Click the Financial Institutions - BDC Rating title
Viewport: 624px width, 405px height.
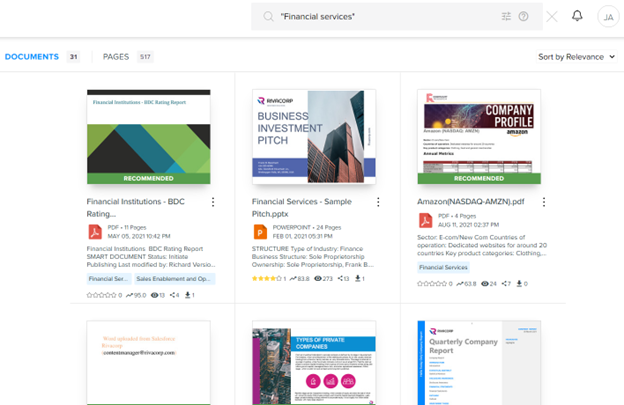tap(136, 208)
